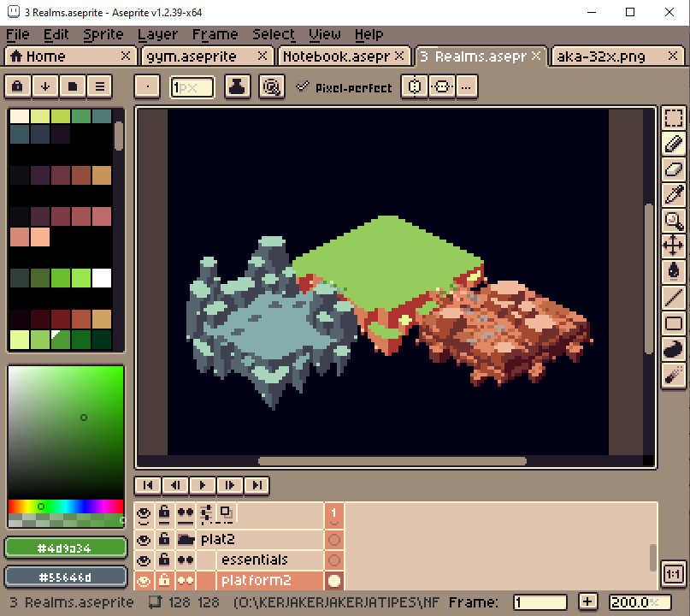Open brush dynamics settings icon
The image size is (690, 616).
click(x=272, y=86)
